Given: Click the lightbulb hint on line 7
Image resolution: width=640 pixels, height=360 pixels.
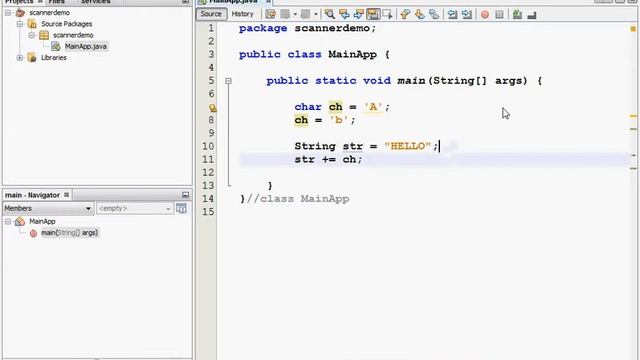Looking at the screenshot, I should (x=213, y=108).
